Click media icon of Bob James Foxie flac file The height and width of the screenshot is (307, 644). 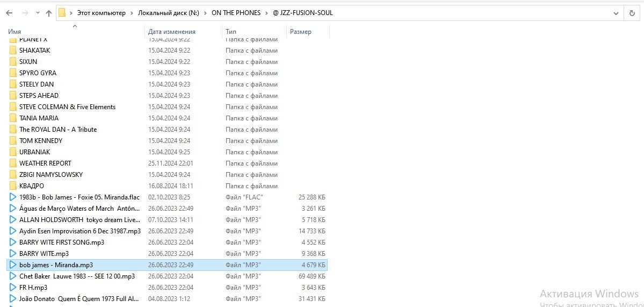coord(13,197)
